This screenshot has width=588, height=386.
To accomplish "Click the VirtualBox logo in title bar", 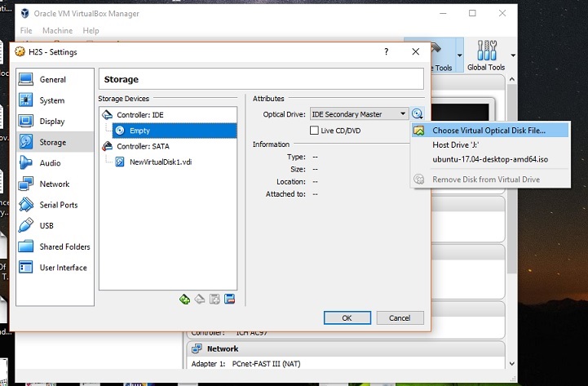I will (x=24, y=14).
